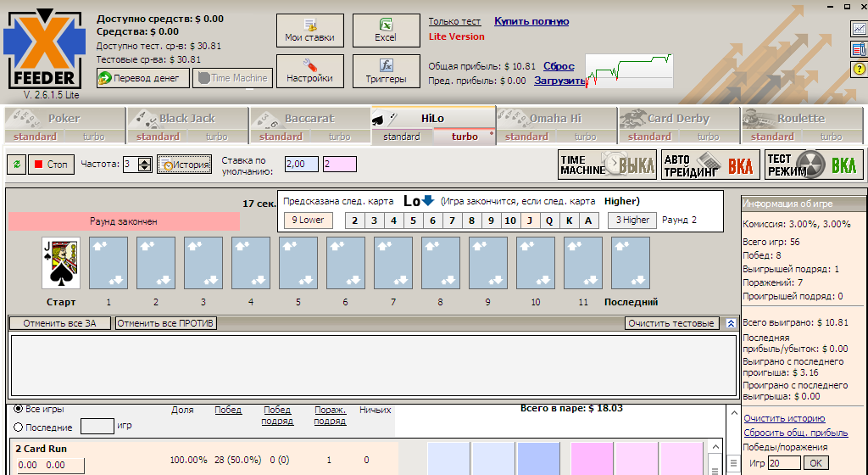The width and height of the screenshot is (868, 475).
Task: Click the green refresh arrows icon
Action: tap(17, 165)
